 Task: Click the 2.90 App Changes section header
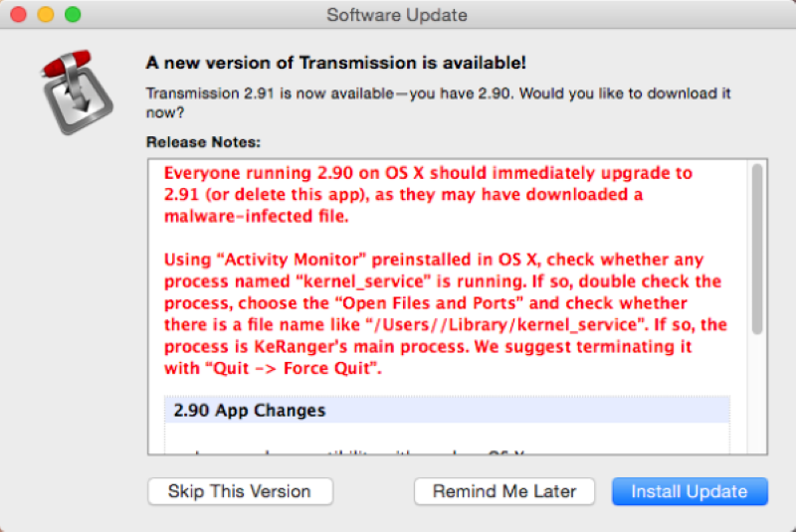249,410
